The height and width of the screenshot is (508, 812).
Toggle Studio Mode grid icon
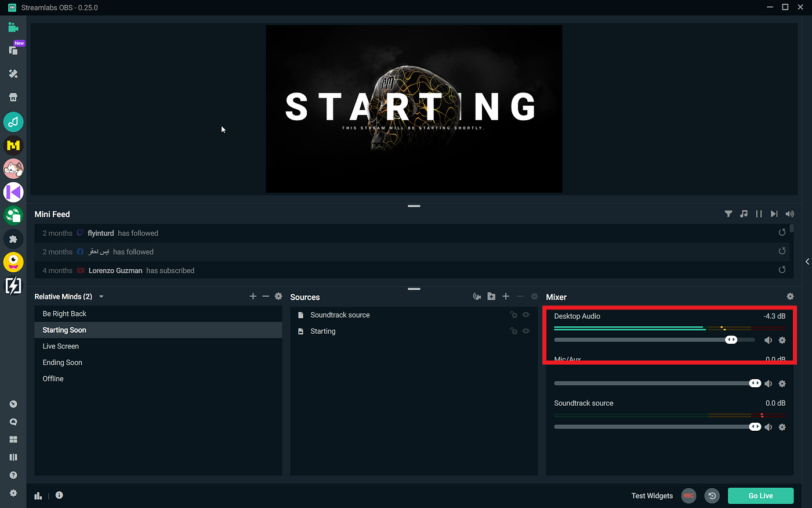(x=13, y=439)
